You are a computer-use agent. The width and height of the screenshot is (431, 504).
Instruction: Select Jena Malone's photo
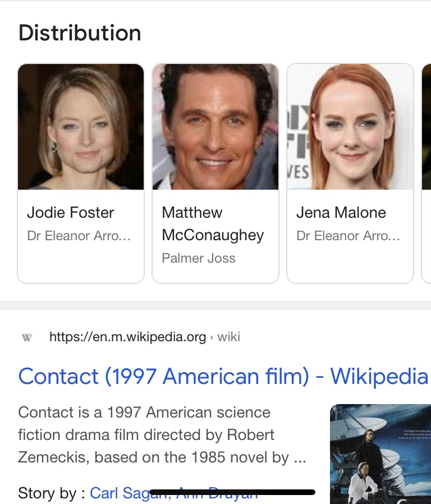(350, 127)
